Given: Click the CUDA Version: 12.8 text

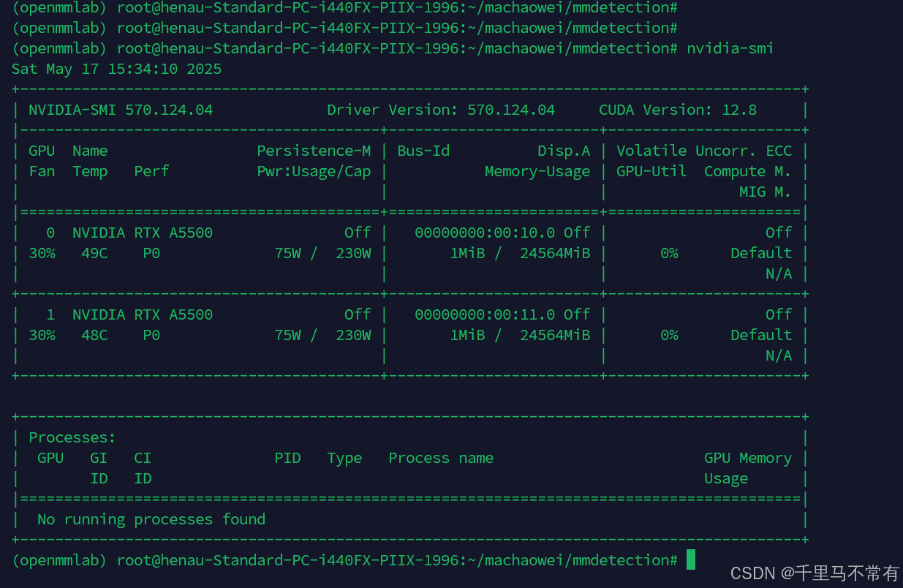Looking at the screenshot, I should 678,110.
